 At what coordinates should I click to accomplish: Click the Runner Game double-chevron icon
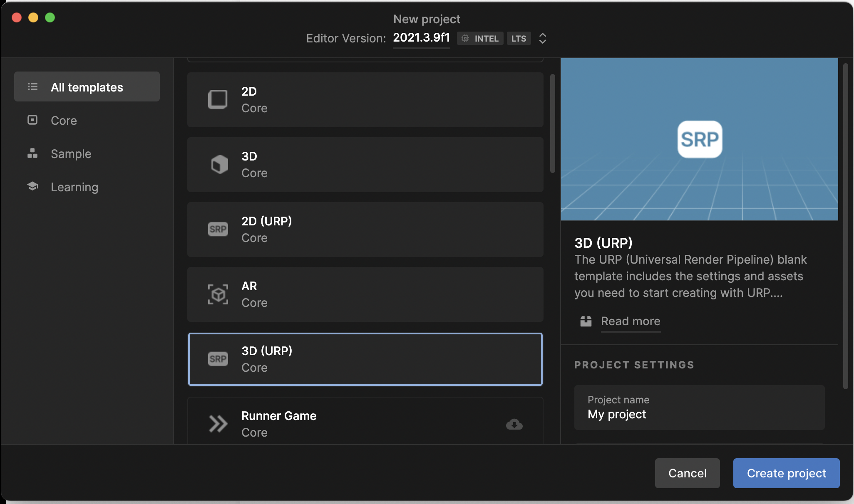[x=218, y=424]
